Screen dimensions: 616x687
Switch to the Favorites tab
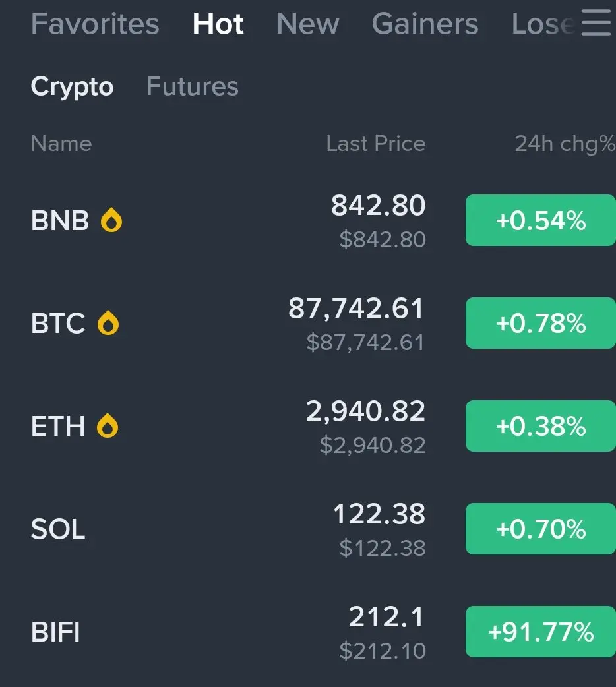(95, 23)
